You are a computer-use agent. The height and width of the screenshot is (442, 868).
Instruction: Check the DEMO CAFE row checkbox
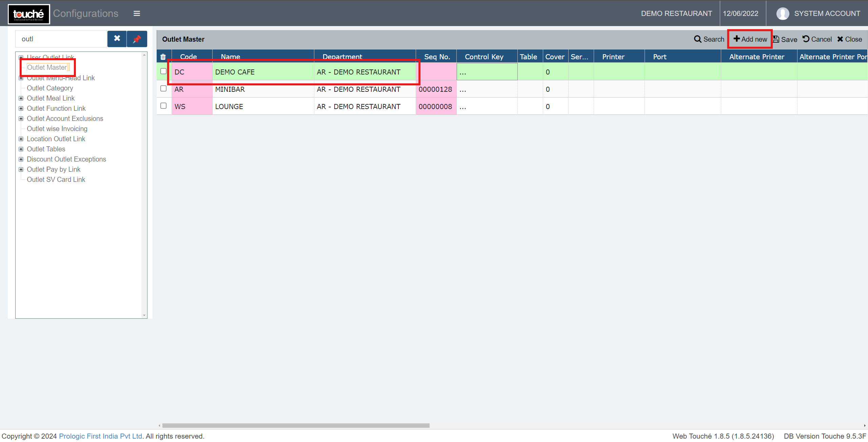(163, 71)
